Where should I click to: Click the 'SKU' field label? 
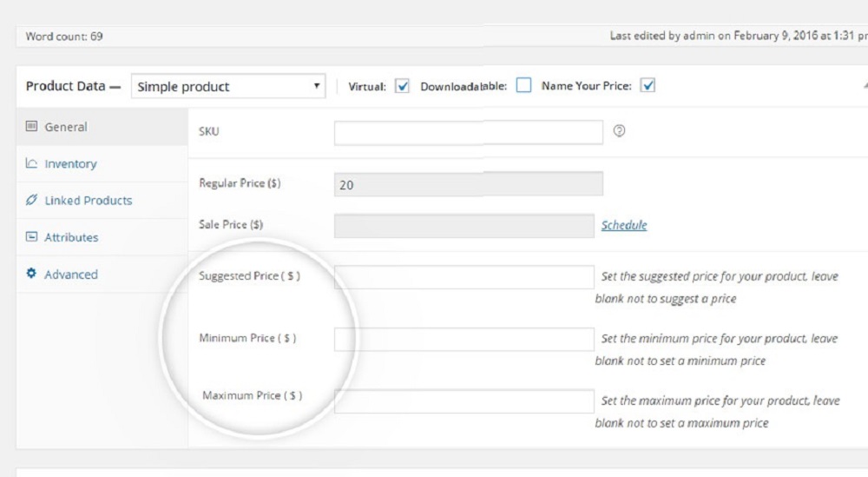click(208, 131)
